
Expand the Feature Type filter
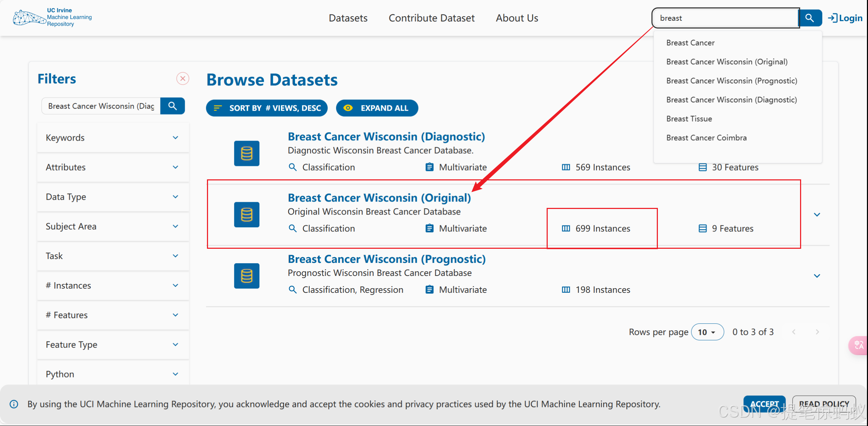(x=113, y=345)
